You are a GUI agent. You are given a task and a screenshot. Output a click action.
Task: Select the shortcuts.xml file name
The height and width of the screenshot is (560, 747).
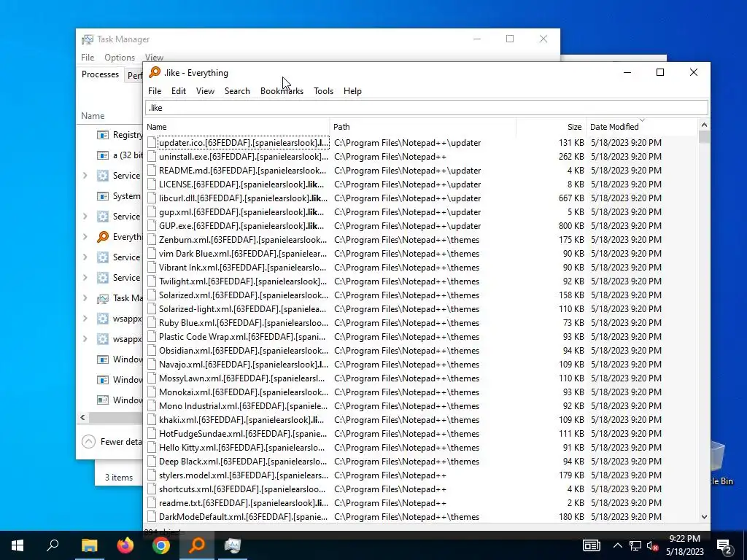click(x=242, y=489)
